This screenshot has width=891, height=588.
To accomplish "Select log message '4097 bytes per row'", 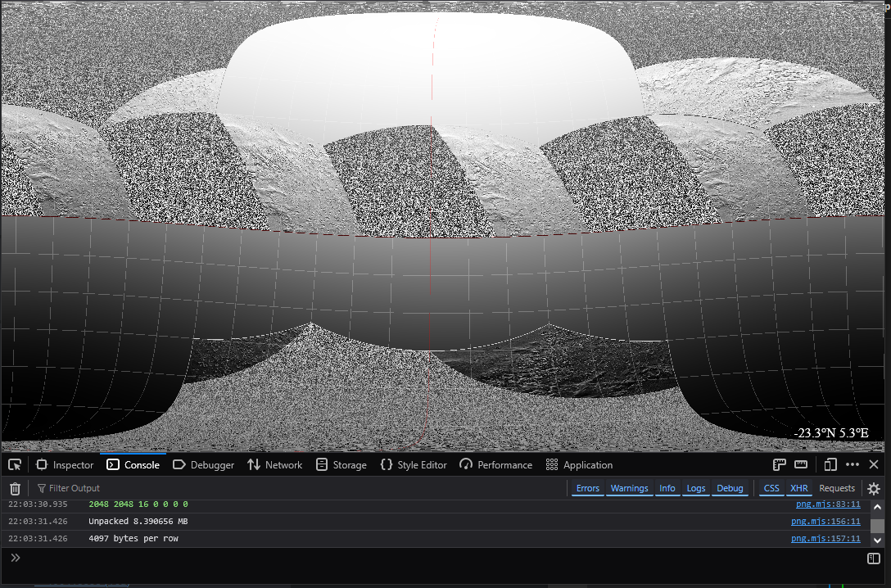I will coord(133,538).
